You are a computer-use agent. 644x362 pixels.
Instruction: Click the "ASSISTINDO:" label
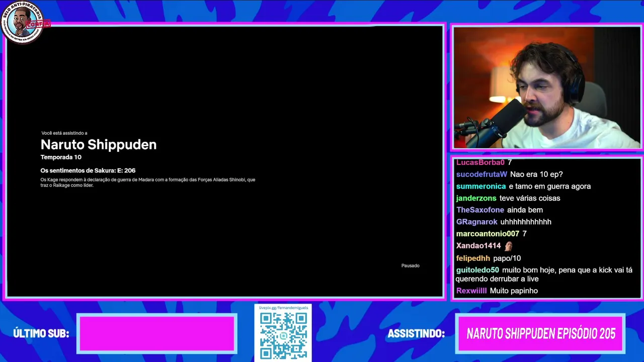[x=416, y=333]
